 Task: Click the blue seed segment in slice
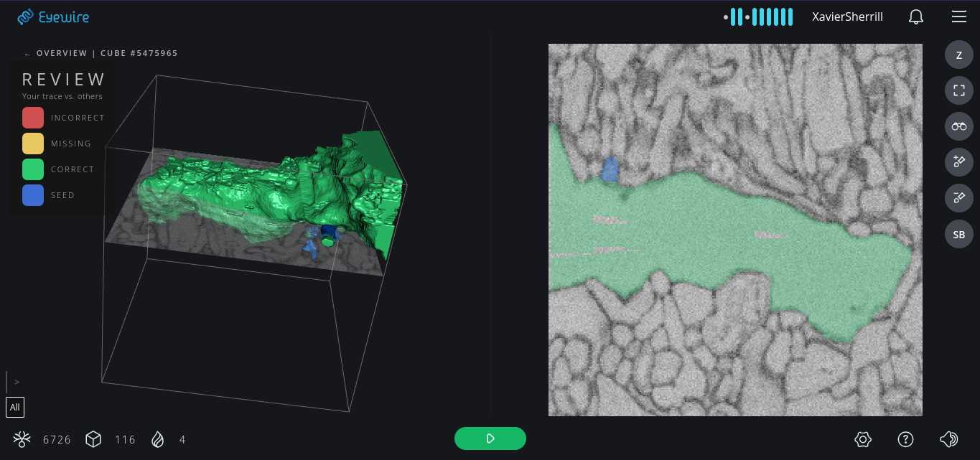pyautogui.click(x=610, y=169)
